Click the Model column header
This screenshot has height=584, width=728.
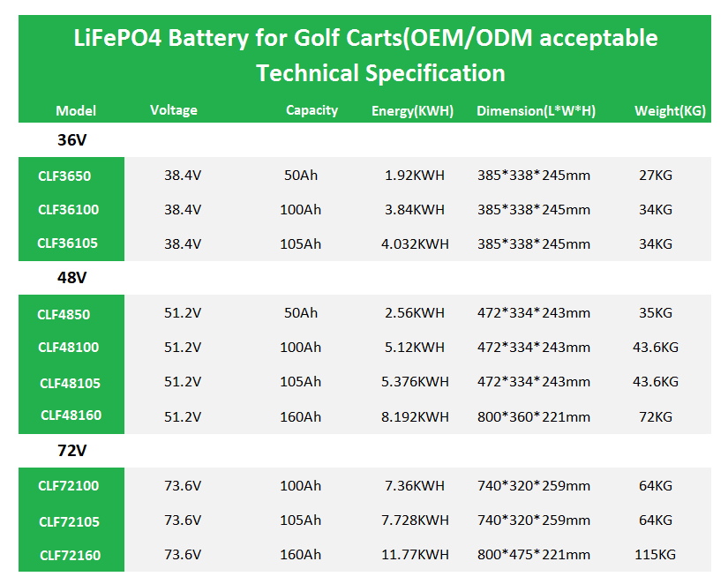coord(76,111)
